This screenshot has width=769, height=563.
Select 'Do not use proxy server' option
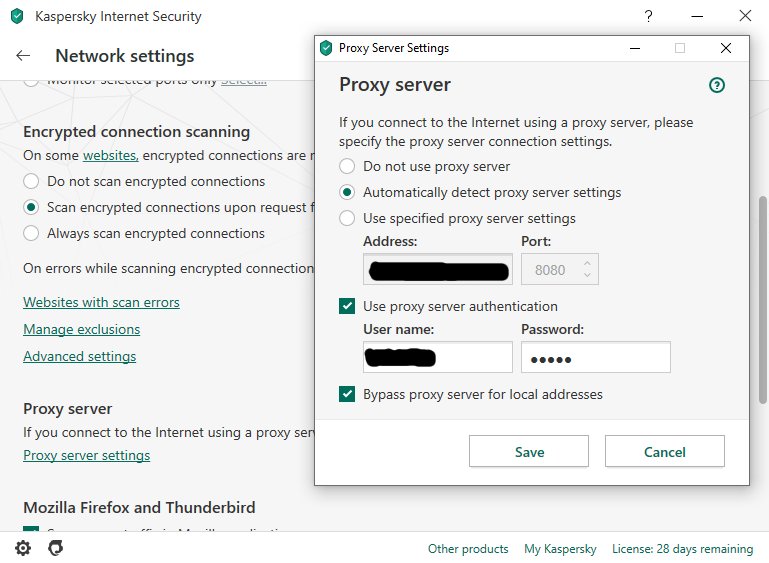(347, 166)
